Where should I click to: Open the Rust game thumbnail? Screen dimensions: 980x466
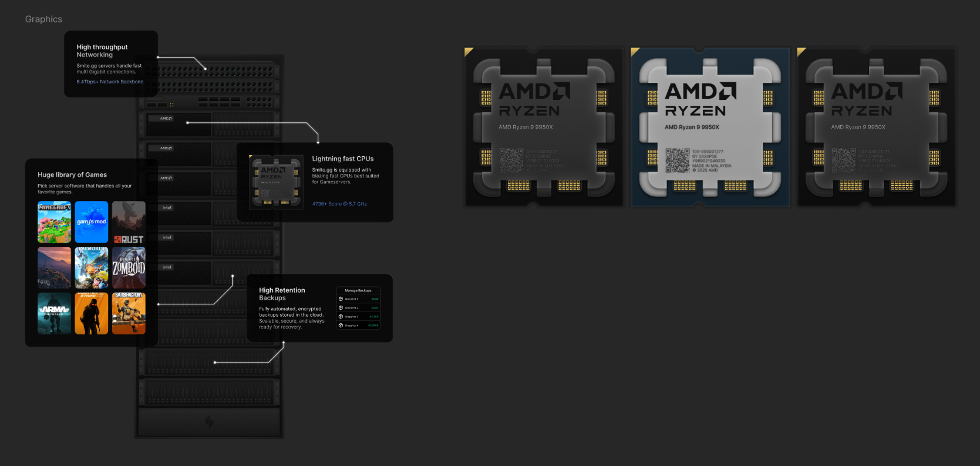pos(129,222)
